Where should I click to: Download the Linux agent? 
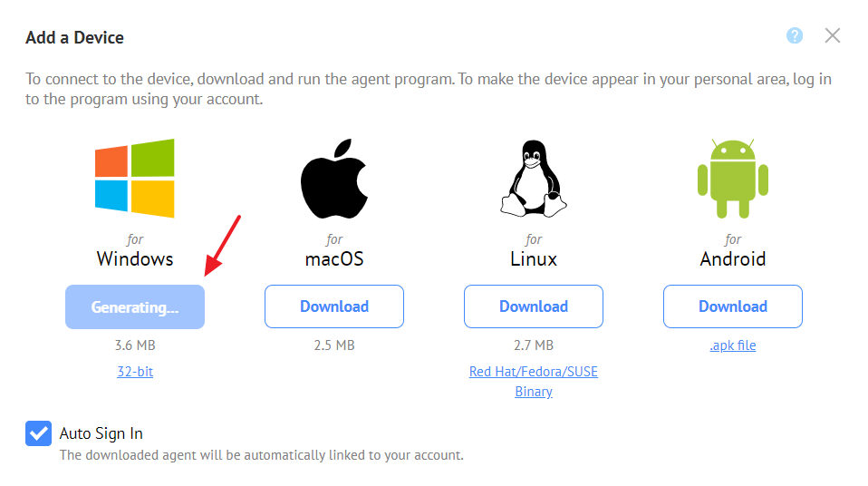click(534, 306)
